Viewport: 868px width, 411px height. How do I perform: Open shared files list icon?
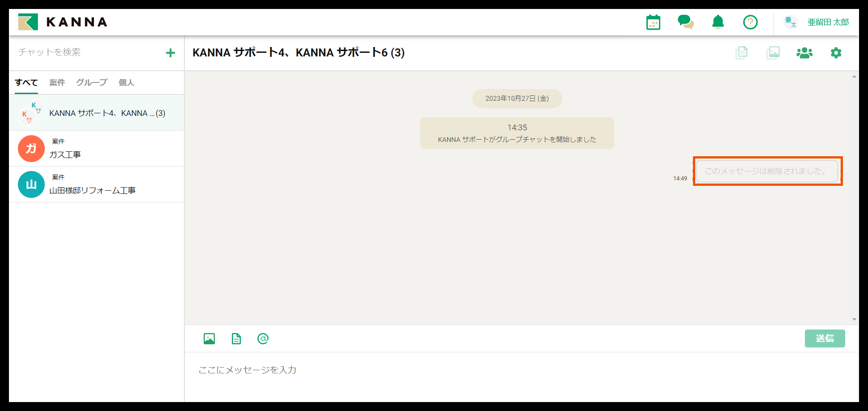742,53
